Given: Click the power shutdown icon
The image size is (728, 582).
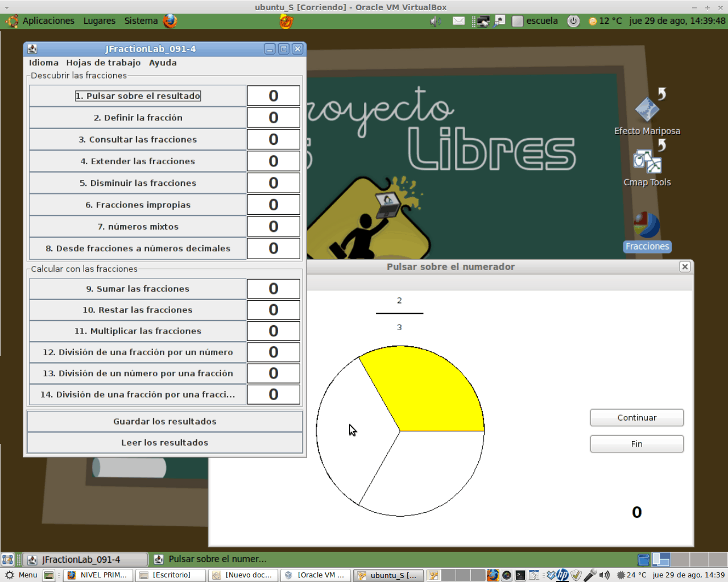Looking at the screenshot, I should [573, 21].
